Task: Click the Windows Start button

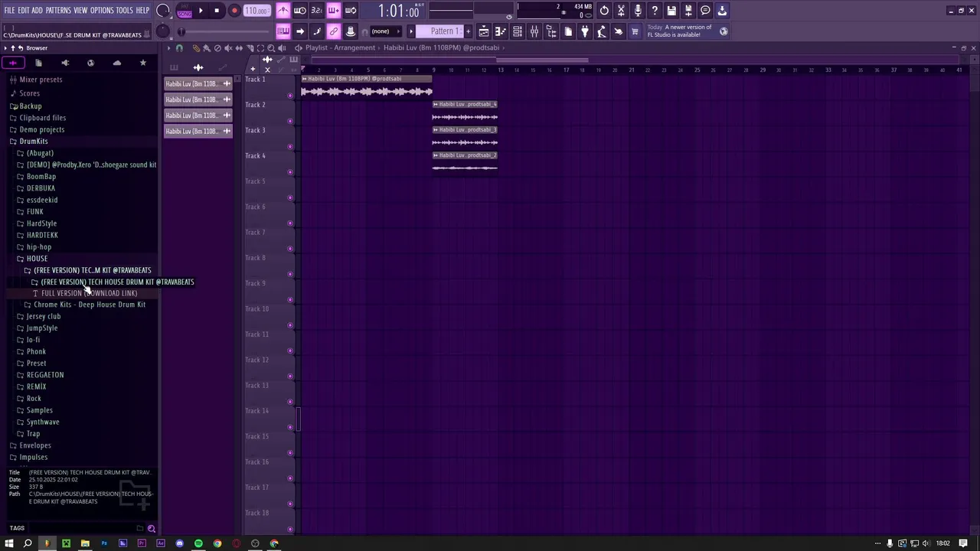Action: coord(9,543)
